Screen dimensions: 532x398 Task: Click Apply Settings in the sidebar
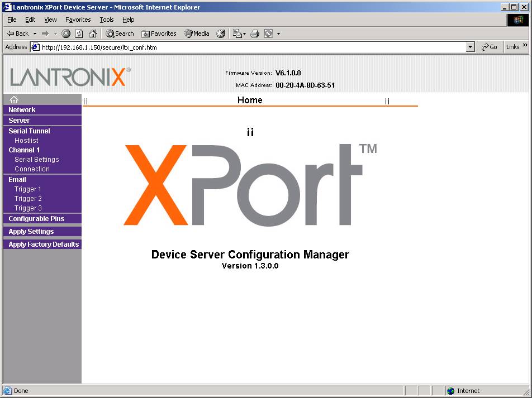click(42, 232)
